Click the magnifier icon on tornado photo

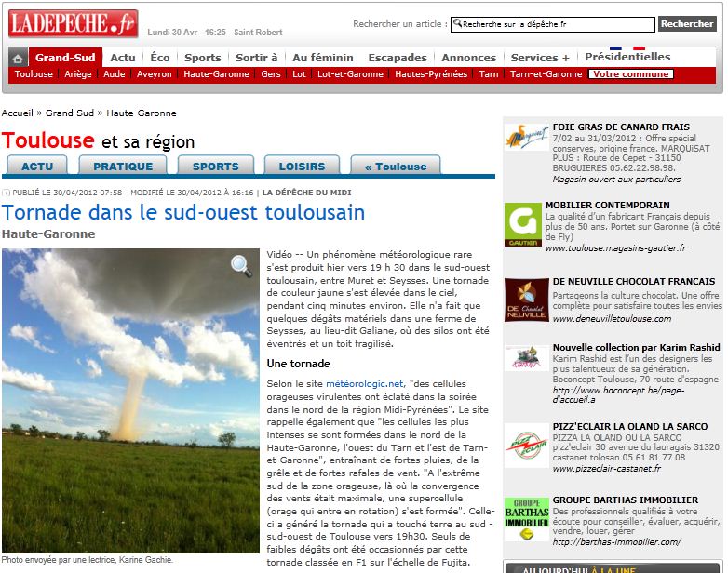[241, 266]
